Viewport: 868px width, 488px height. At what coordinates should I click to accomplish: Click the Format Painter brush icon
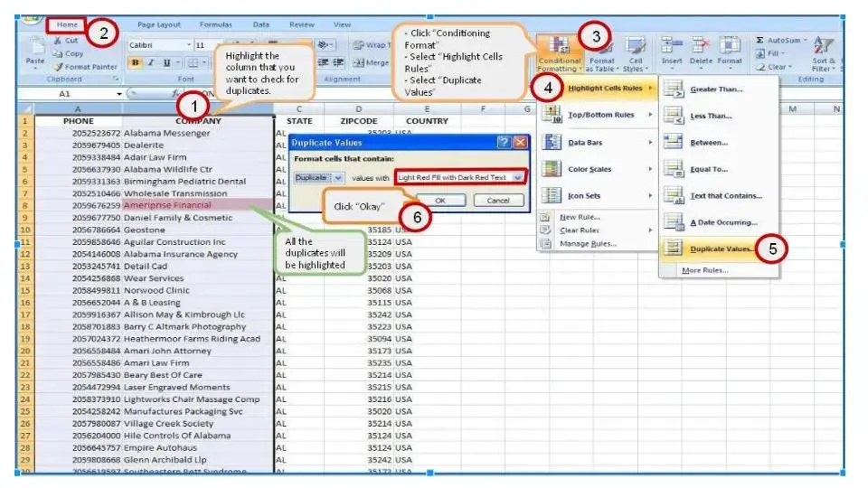pyautogui.click(x=58, y=67)
